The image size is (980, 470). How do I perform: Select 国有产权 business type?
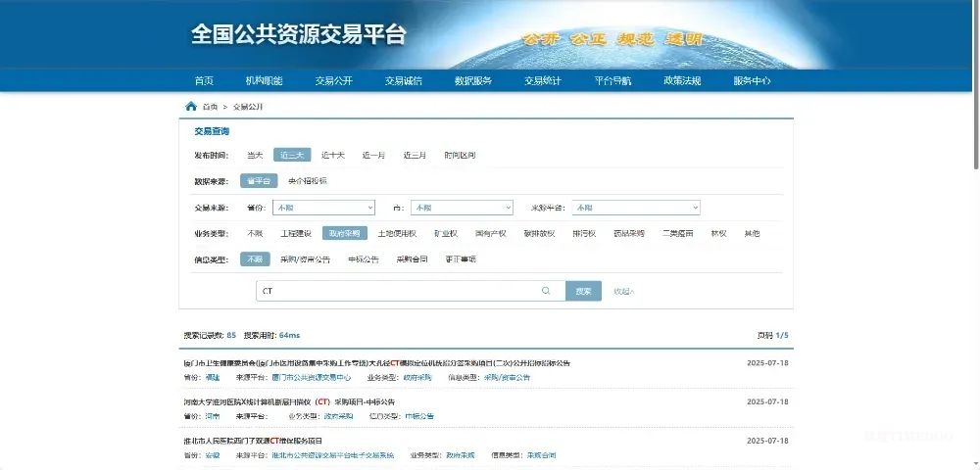point(491,233)
